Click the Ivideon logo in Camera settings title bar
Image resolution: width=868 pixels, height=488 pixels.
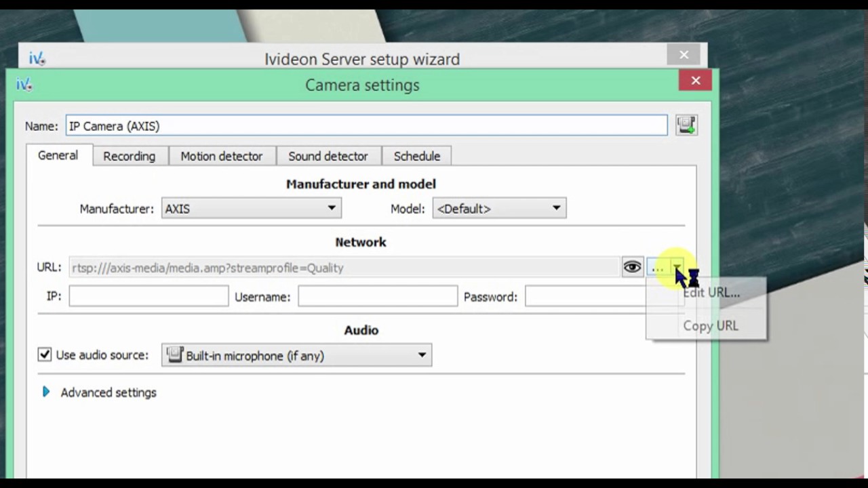coord(24,85)
